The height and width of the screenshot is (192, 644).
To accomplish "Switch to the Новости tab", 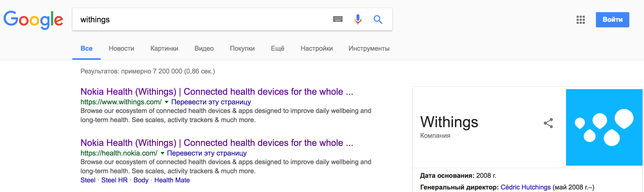I will [121, 48].
